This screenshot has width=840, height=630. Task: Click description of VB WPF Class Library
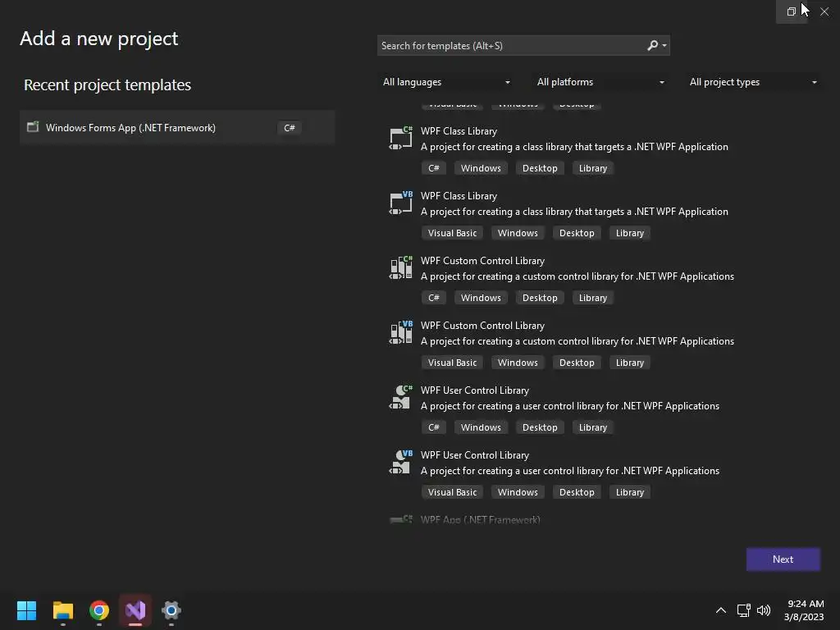coord(574,212)
